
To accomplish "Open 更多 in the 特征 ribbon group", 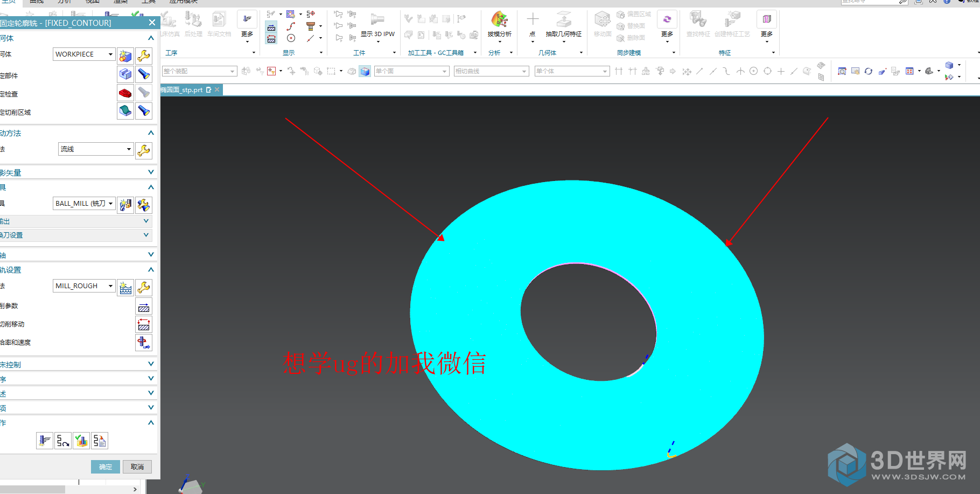I will [x=767, y=26].
